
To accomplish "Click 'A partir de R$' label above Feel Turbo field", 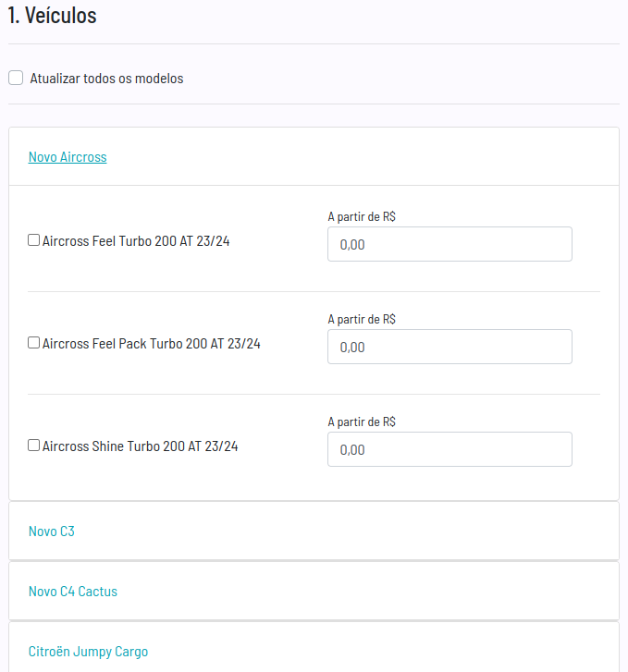I will pos(362,216).
